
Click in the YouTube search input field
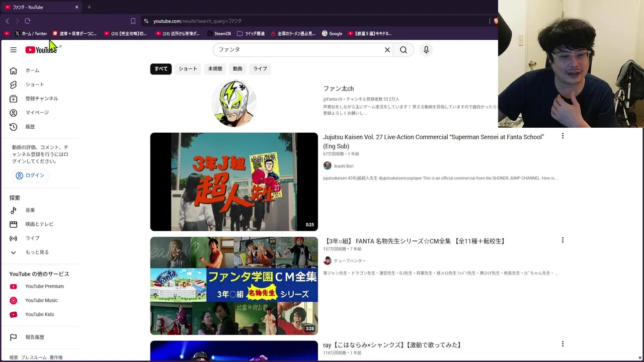(299, 50)
